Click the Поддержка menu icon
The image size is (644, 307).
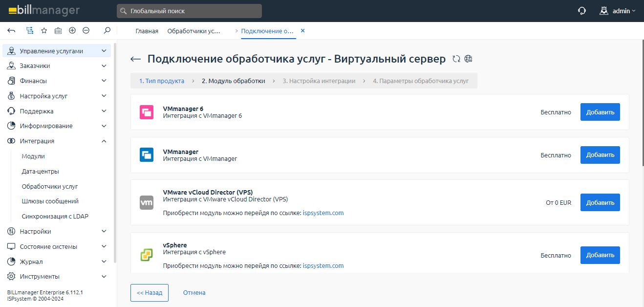coord(11,111)
